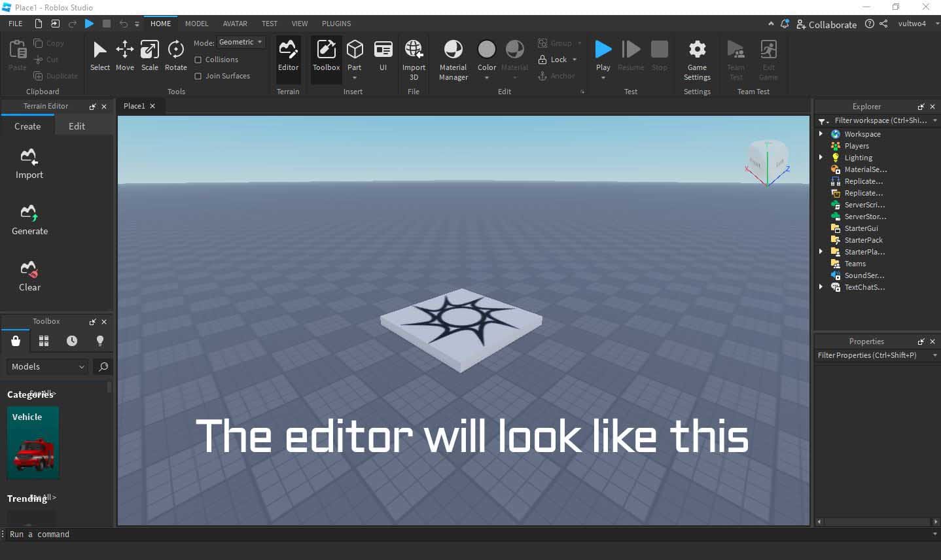Click Clear in Terrain Editor
Viewport: 941px width, 560px height.
tap(29, 276)
